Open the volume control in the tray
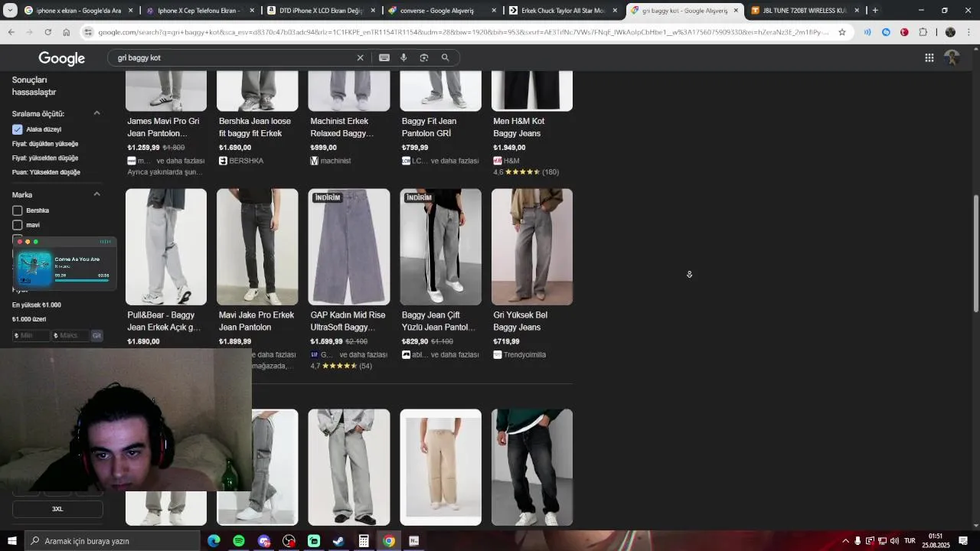This screenshot has height=551, width=980. point(894,541)
